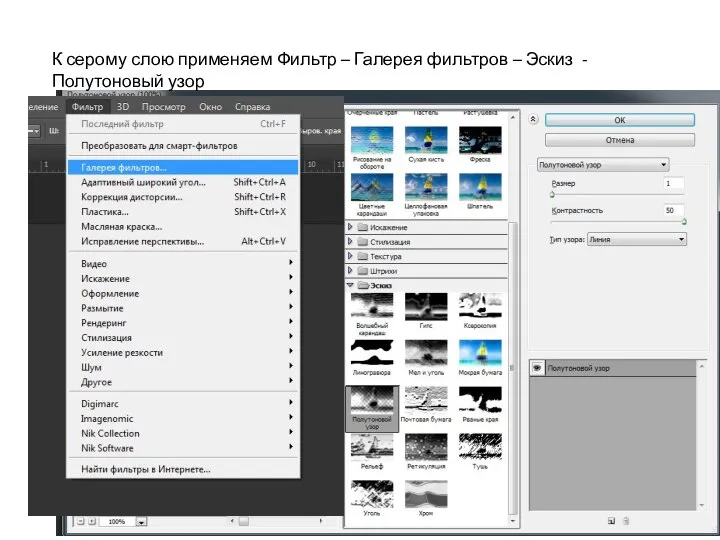This screenshot has height=540, width=720.
Task: Open the Просмотр menu
Action: [x=163, y=107]
